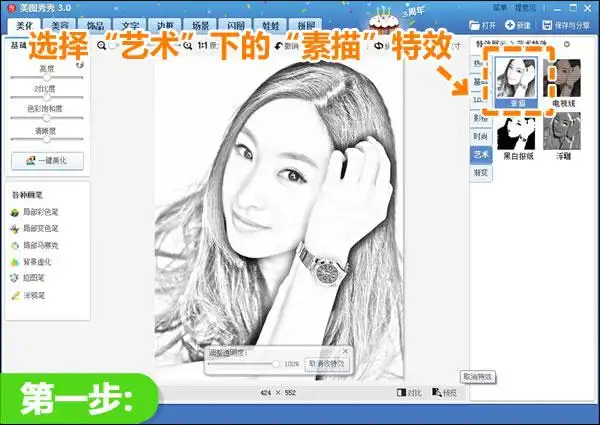The height and width of the screenshot is (425, 600).
Task: Select the 抠图笔 cutout tool
Action: (x=28, y=278)
